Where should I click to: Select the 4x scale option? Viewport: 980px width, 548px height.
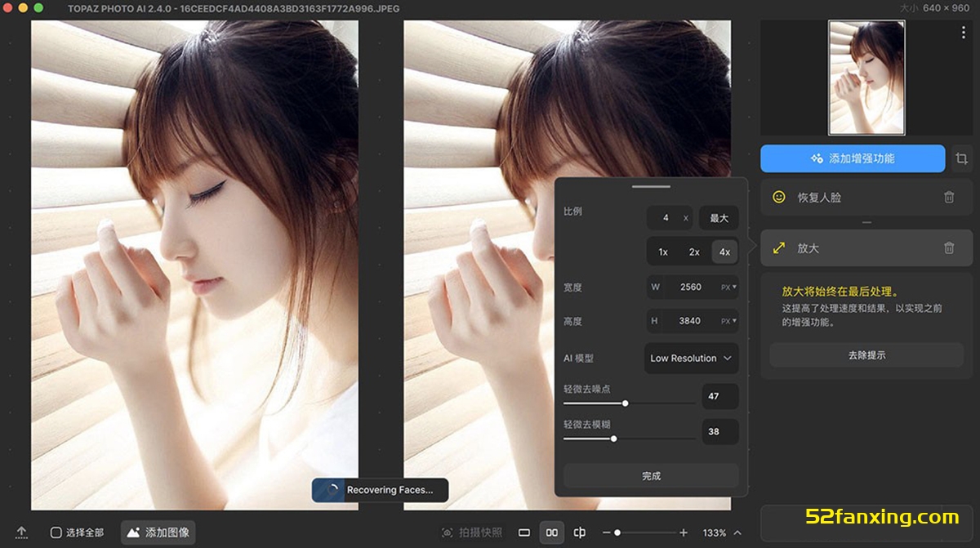[724, 252]
